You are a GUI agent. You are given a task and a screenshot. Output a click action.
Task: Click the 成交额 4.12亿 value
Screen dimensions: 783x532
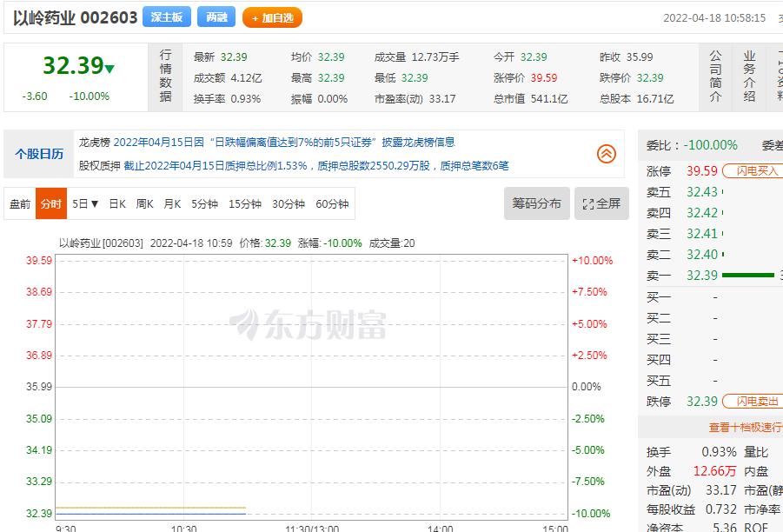(246, 78)
